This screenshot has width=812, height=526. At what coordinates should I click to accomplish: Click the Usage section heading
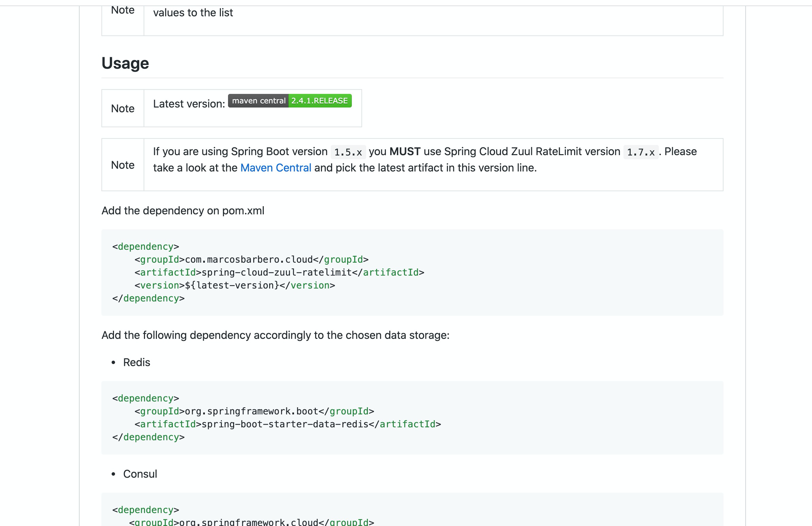pyautogui.click(x=125, y=63)
